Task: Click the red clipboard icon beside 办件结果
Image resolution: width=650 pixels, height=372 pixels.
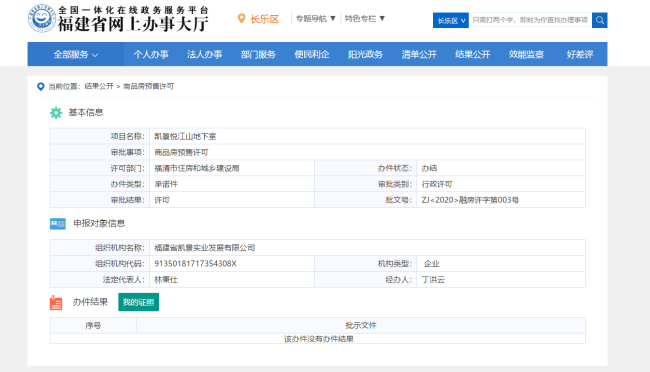Action: tap(56, 303)
